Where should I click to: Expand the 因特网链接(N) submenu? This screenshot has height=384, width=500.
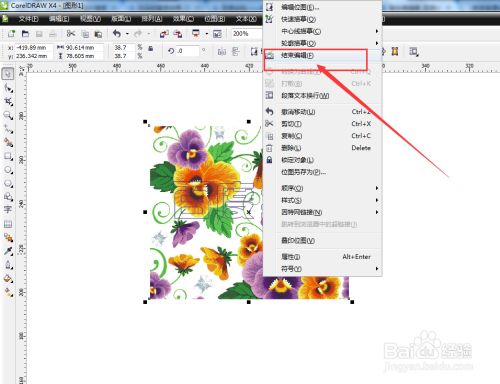(377, 212)
